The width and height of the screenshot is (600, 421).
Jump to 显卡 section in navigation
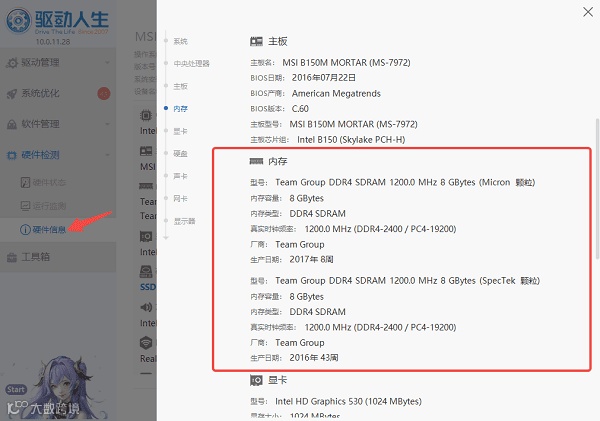[x=180, y=131]
